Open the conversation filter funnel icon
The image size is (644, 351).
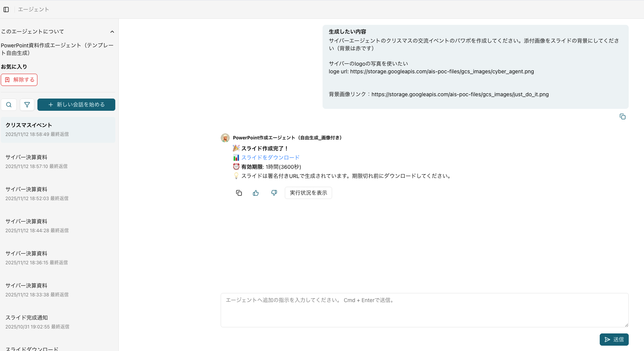coord(27,105)
